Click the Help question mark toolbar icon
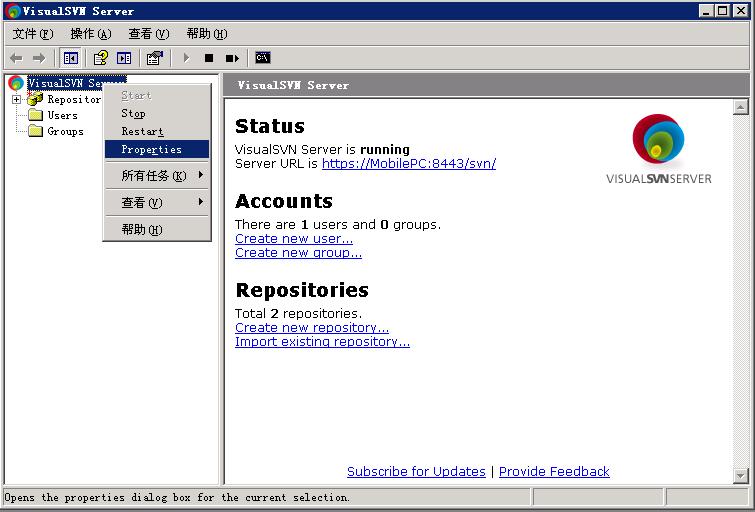Screen dimensions: 755x512 pos(101,58)
